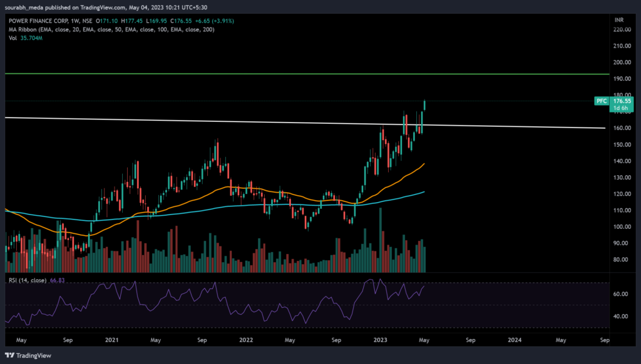This screenshot has height=364, width=641.
Task: Click the high price H177.45
Action: [x=131, y=21]
